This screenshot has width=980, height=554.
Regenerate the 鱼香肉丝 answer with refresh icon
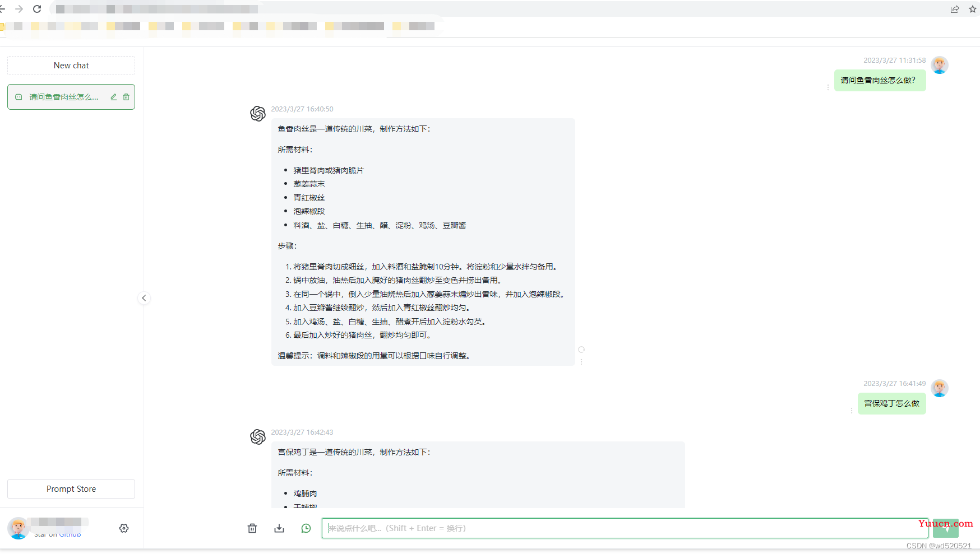581,350
